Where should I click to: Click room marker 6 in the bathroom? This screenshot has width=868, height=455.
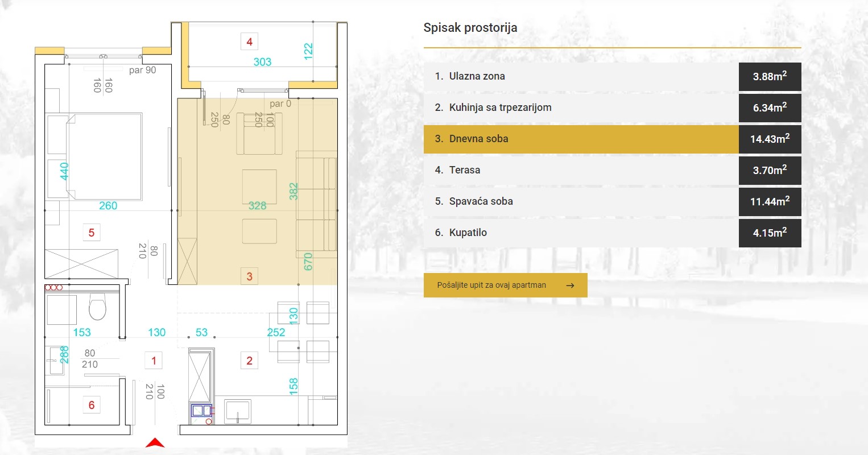coord(92,406)
